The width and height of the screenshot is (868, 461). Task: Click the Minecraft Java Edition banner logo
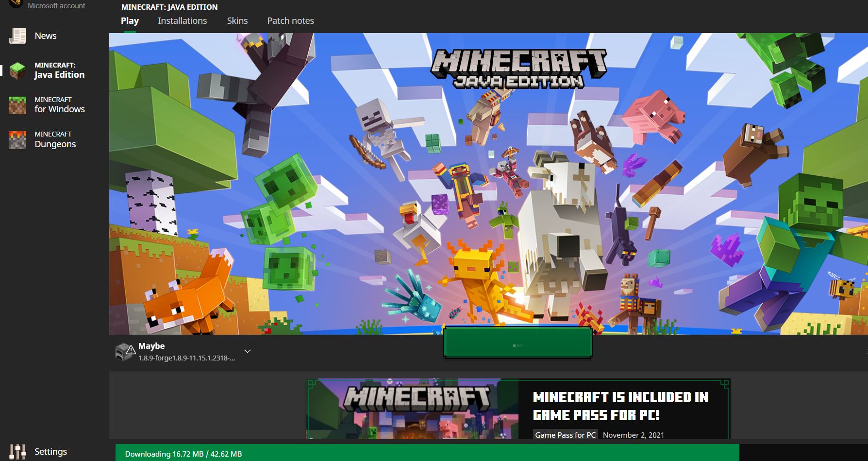(x=518, y=68)
